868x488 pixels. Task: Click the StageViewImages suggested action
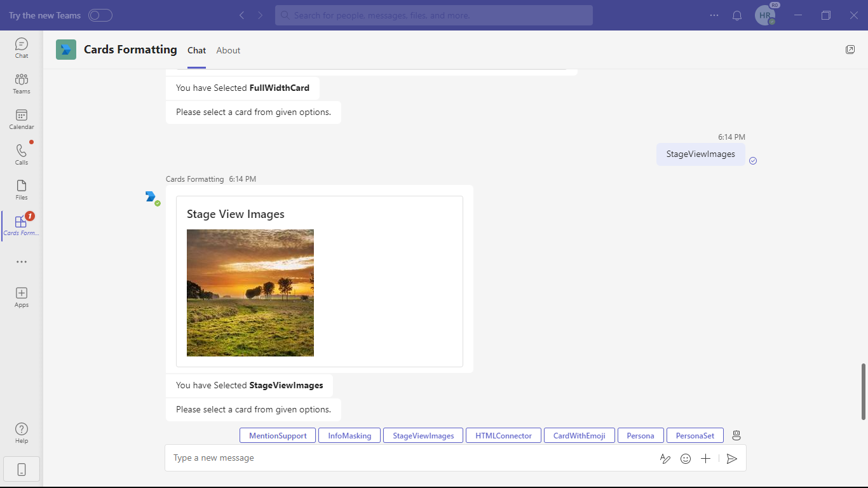[x=423, y=435]
